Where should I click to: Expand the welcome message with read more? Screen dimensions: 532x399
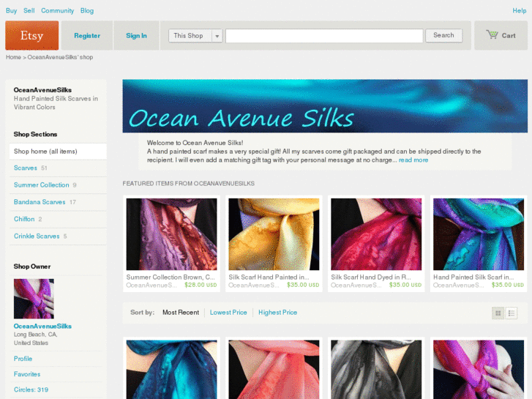coord(413,160)
